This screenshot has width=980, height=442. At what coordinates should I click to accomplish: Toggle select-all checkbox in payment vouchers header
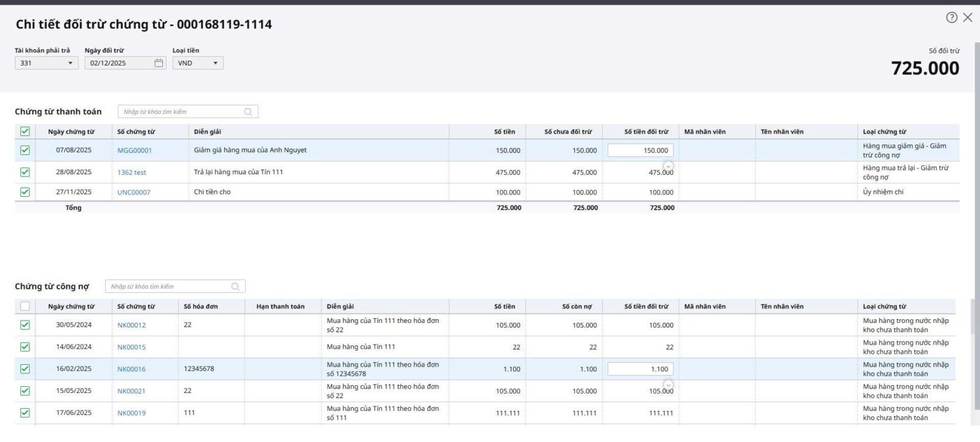pyautogui.click(x=25, y=132)
